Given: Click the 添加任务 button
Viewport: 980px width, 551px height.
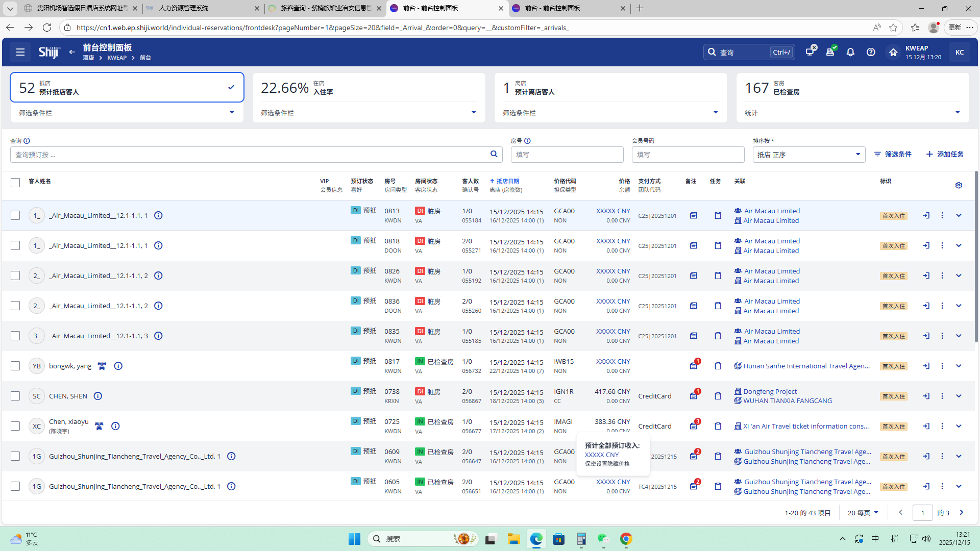Looking at the screenshot, I should point(945,154).
